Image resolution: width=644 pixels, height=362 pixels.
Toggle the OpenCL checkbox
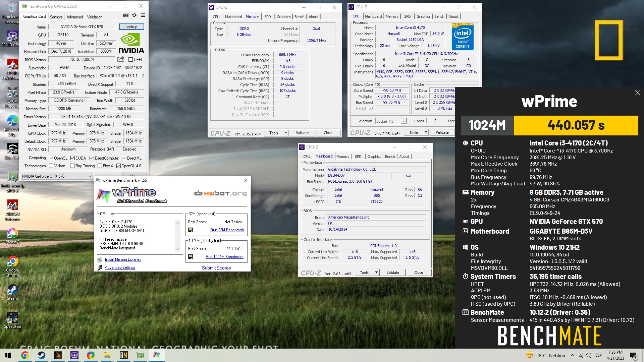coord(51,158)
